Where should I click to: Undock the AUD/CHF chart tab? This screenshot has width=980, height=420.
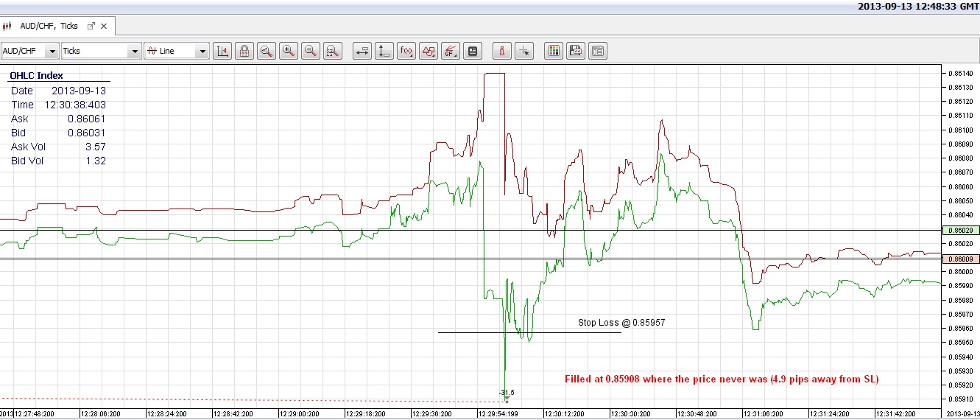92,26
